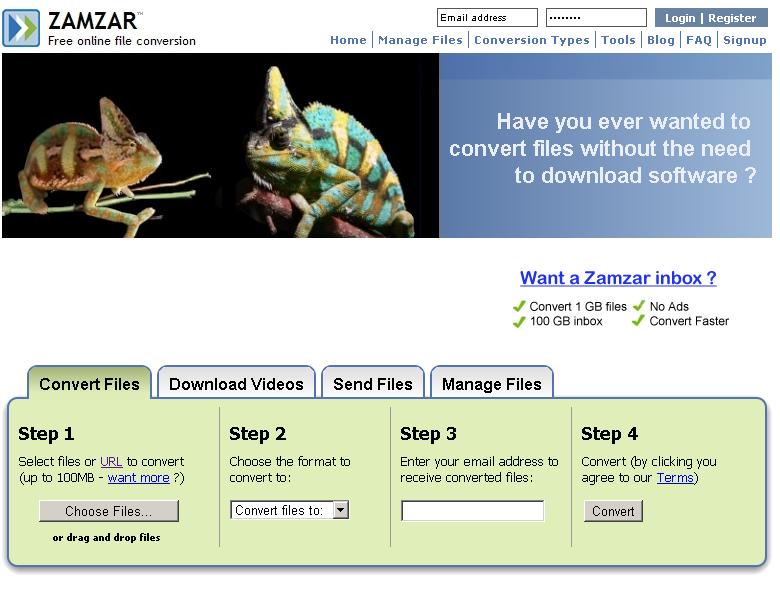
Task: Switch to the Manage Files tab
Action: (491, 383)
